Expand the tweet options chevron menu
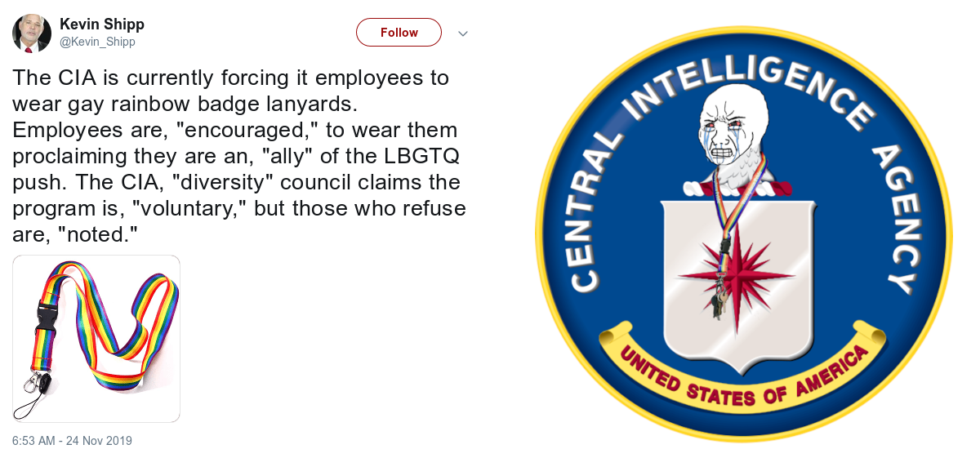 click(462, 33)
